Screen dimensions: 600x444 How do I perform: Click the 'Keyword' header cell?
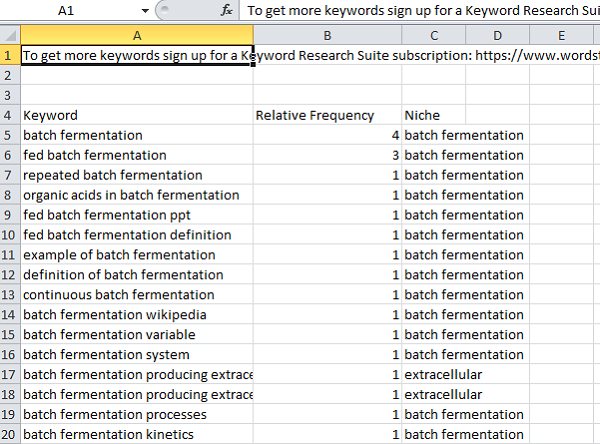(137, 115)
